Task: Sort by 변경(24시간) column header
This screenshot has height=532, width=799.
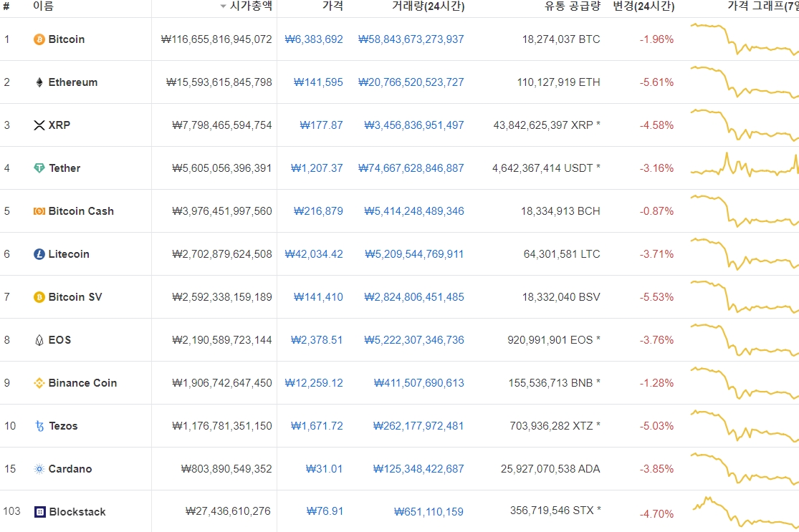Action: tap(643, 6)
